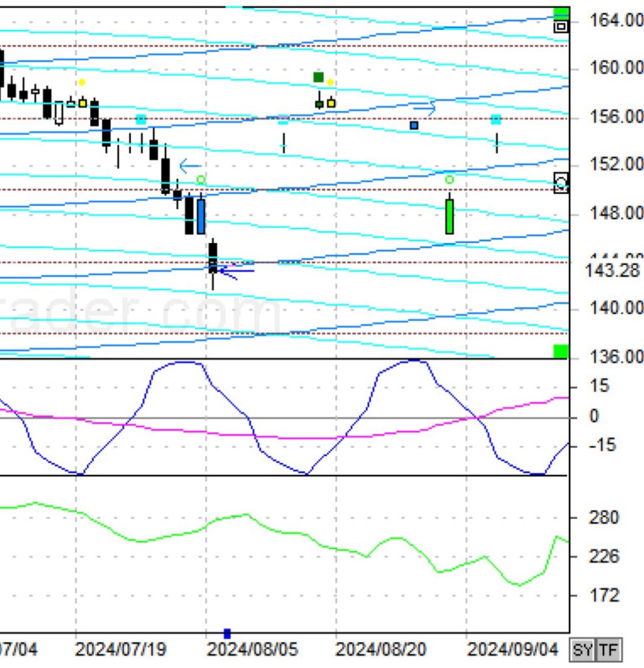Click the boxed circle icon near 152.00
The height and width of the screenshot is (668, 644).
coord(561,183)
